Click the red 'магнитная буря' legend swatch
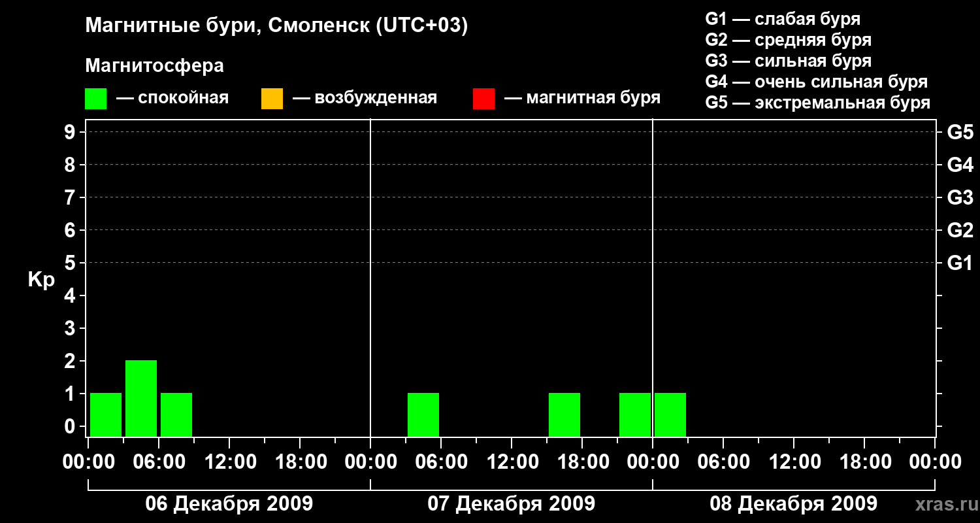980x523 pixels. click(483, 99)
